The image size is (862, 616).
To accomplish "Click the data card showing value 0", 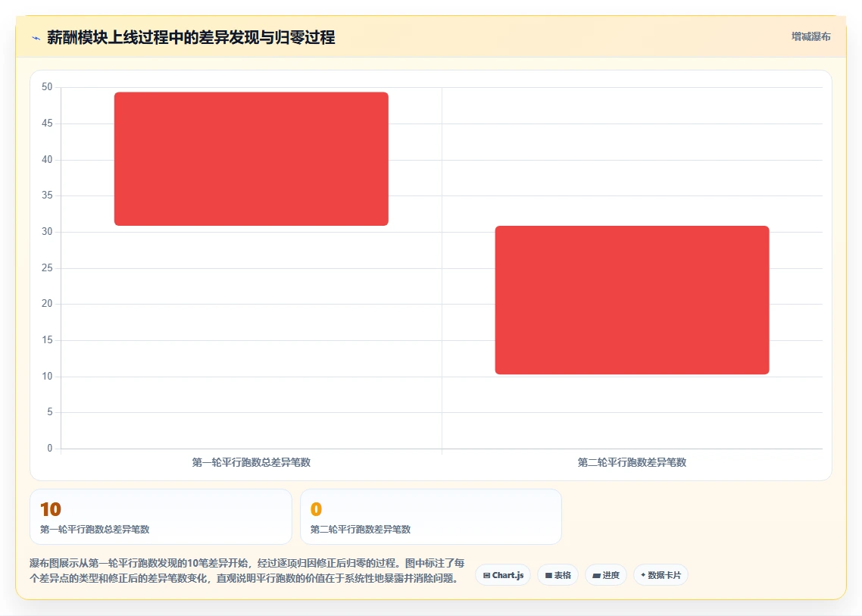I will (x=431, y=517).
